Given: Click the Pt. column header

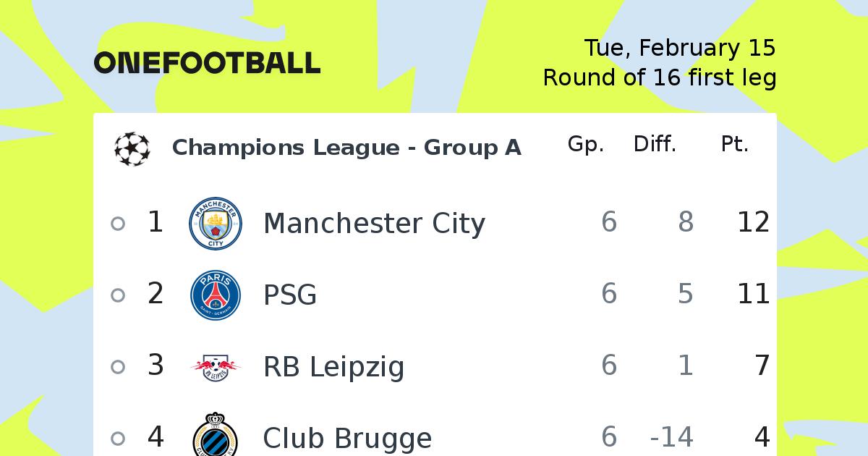Looking at the screenshot, I should point(735,145).
